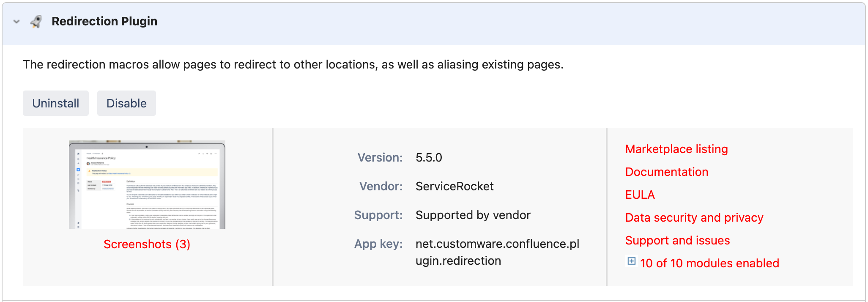View the EULA link
The image size is (868, 302).
pyautogui.click(x=640, y=195)
